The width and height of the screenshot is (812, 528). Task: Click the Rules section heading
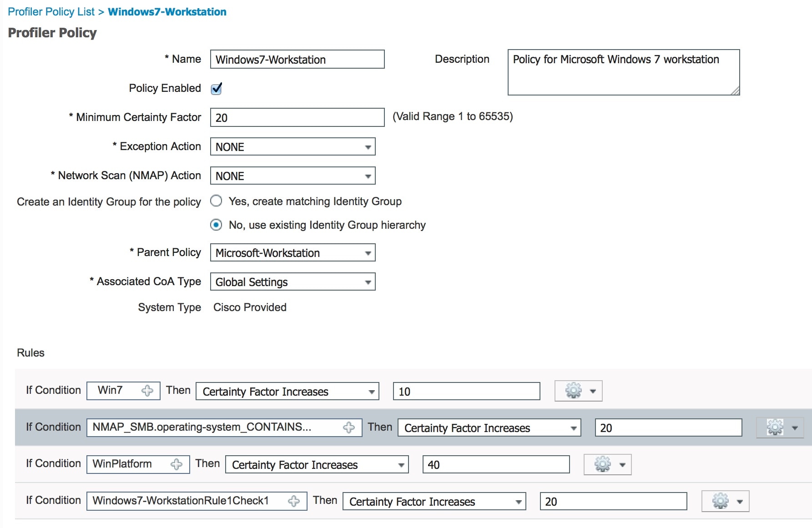(x=30, y=353)
